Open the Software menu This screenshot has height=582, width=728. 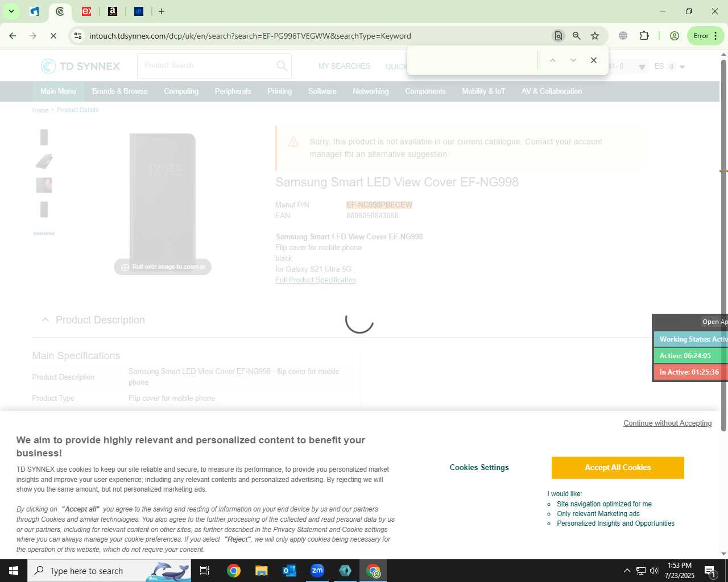coord(322,91)
